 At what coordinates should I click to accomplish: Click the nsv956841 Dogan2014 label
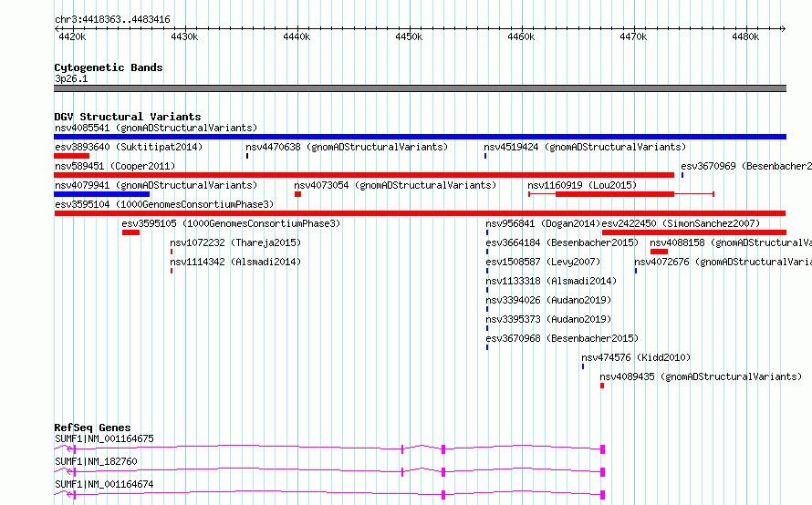pos(543,223)
